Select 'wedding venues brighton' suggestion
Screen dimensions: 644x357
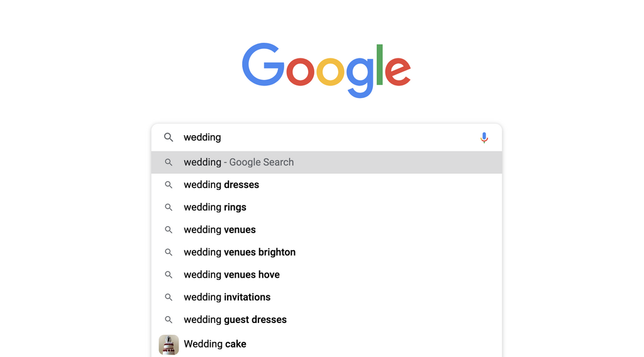[x=240, y=252]
